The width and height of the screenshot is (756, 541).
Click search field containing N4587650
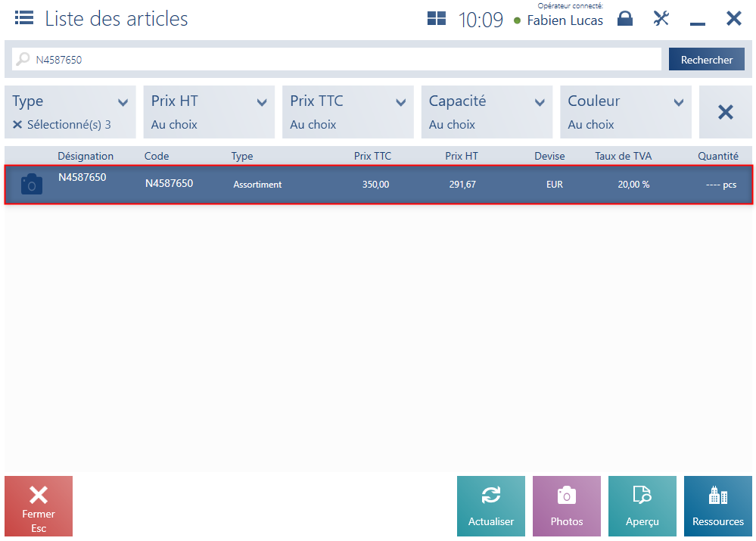337,59
